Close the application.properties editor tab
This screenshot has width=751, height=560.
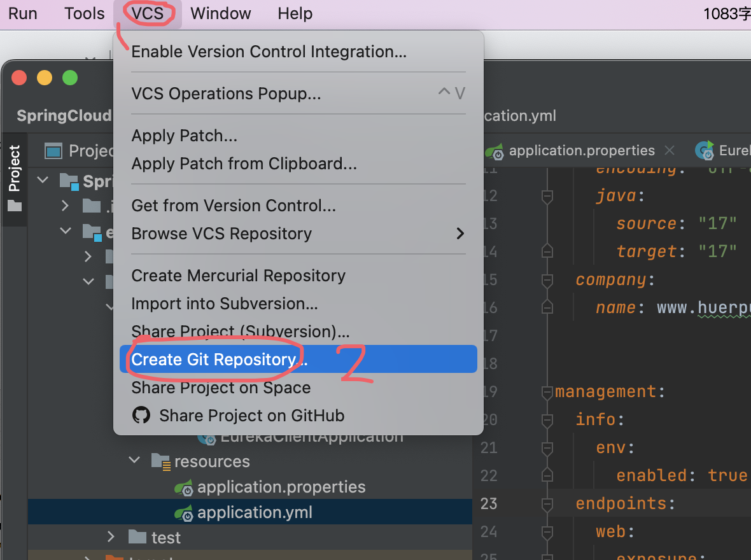coord(670,151)
